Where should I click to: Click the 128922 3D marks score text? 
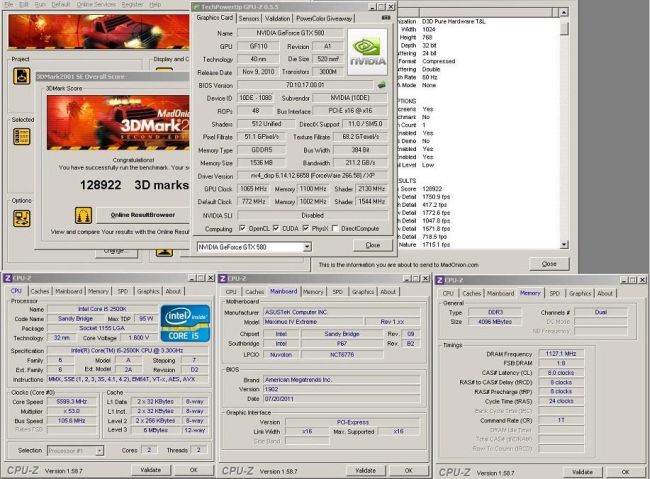click(x=134, y=185)
